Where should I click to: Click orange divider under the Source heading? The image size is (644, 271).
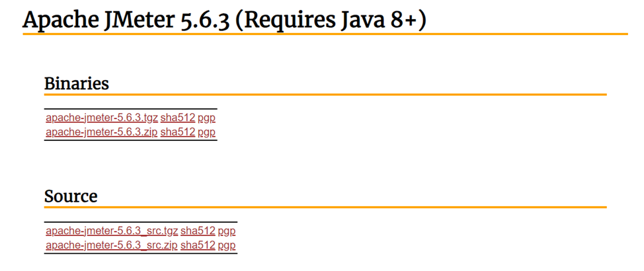(x=325, y=208)
